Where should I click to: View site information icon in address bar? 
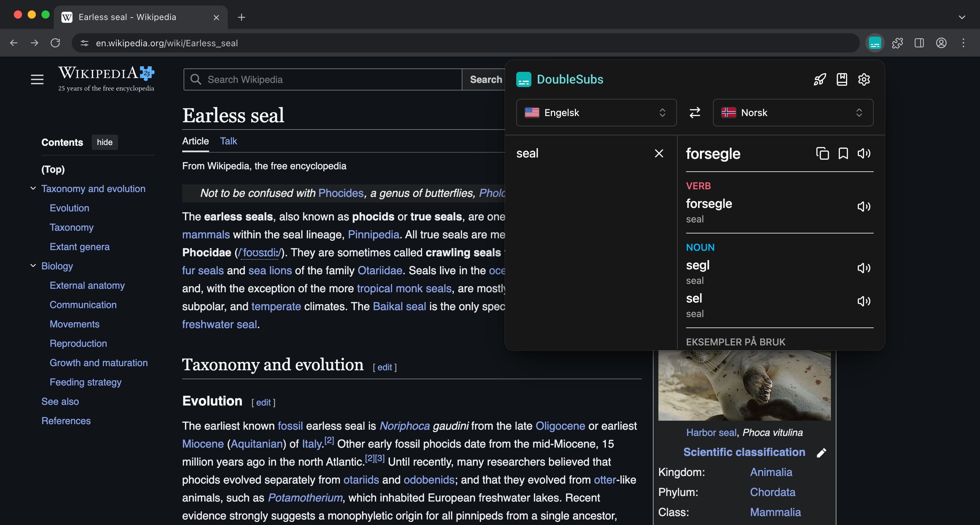85,43
